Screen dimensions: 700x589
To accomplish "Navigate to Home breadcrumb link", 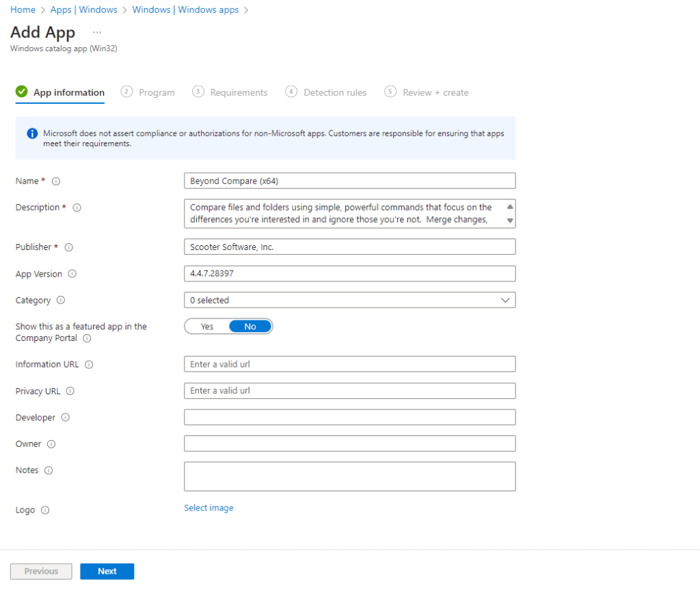I will [x=23, y=10].
